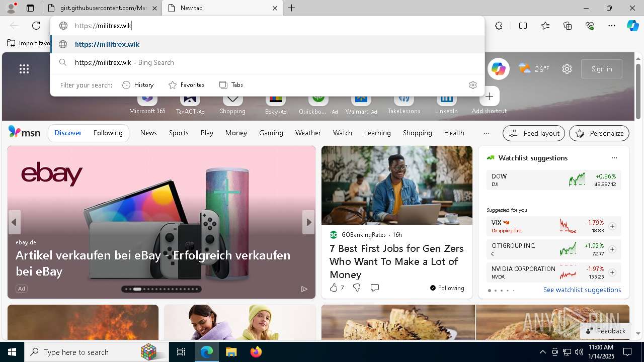Image resolution: width=644 pixels, height=362 pixels.
Task: Select the Discover feed tab
Action: click(x=68, y=133)
